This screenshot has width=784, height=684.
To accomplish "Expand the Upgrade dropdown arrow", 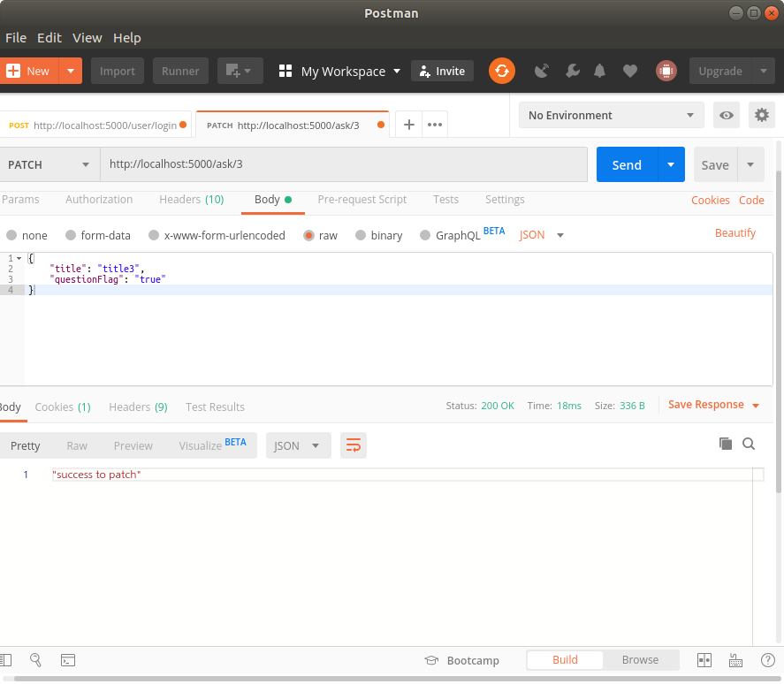I will tap(763, 71).
